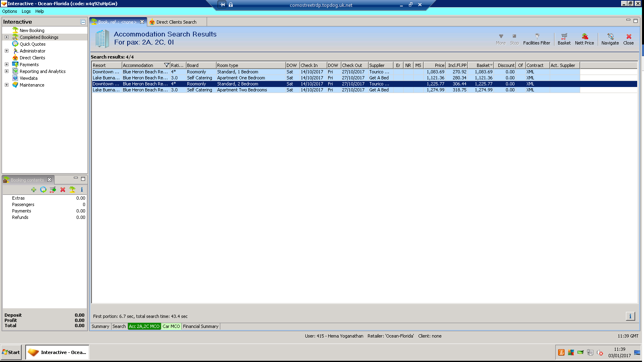Viewport: 644px width, 362px height.
Task: Click the info button at bottom right of results
Action: click(x=630, y=316)
